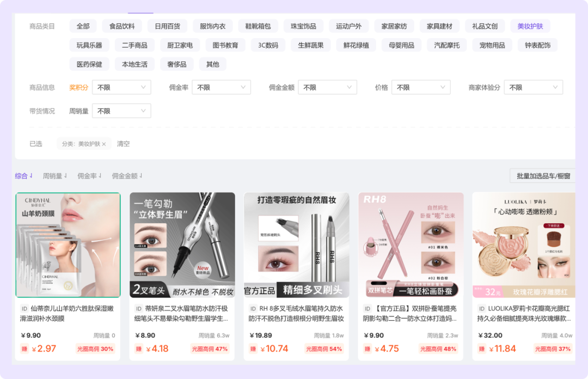Click the ID icon for RH 8多叉毛绒水眉笔 product

pyautogui.click(x=253, y=308)
